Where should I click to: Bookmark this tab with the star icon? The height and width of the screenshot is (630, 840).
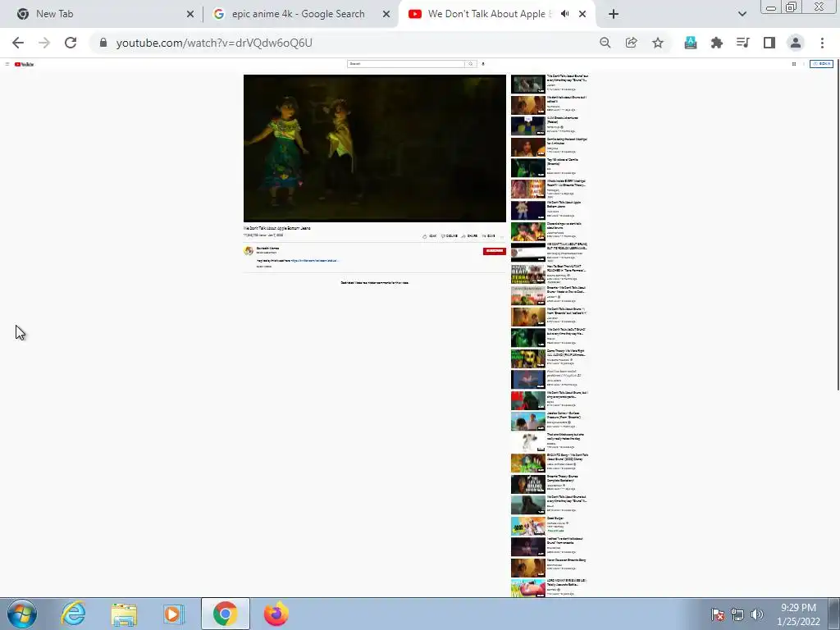click(x=658, y=43)
